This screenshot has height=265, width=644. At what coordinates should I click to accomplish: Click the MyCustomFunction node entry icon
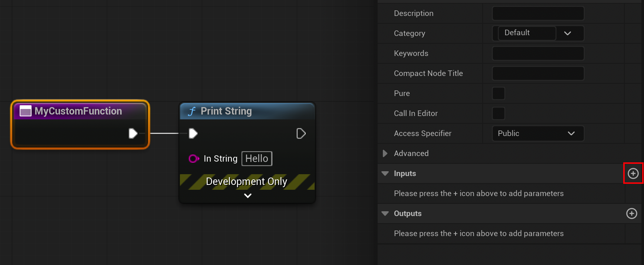pyautogui.click(x=25, y=111)
